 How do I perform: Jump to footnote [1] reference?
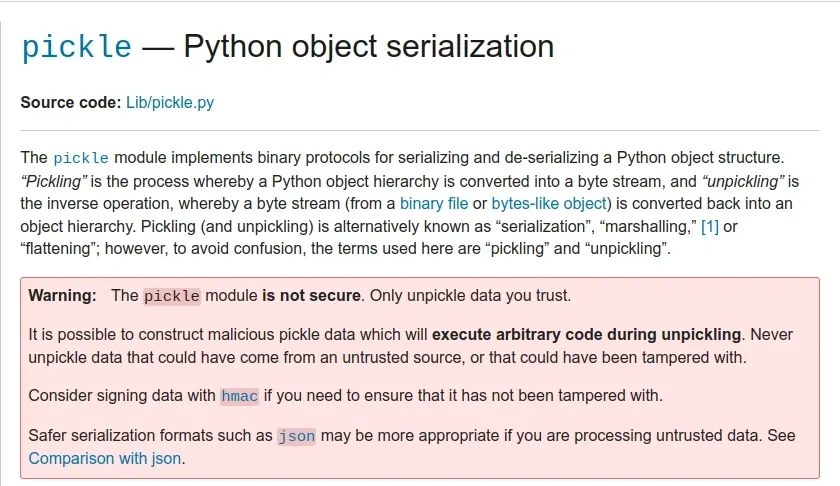click(x=710, y=227)
